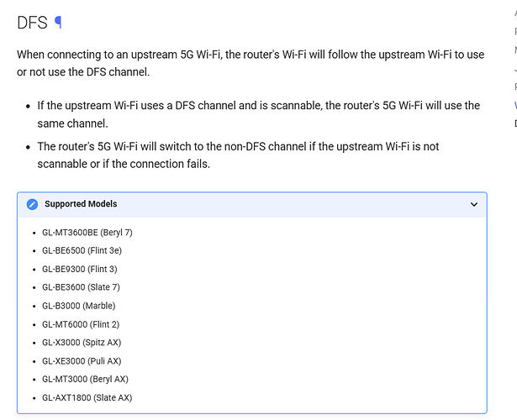Collapse the Supported Models chevron arrow

pos(474,204)
